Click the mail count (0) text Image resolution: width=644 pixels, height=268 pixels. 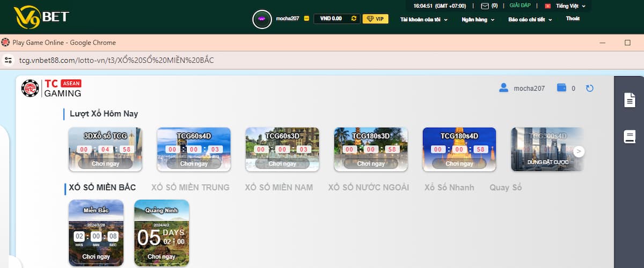(494, 6)
